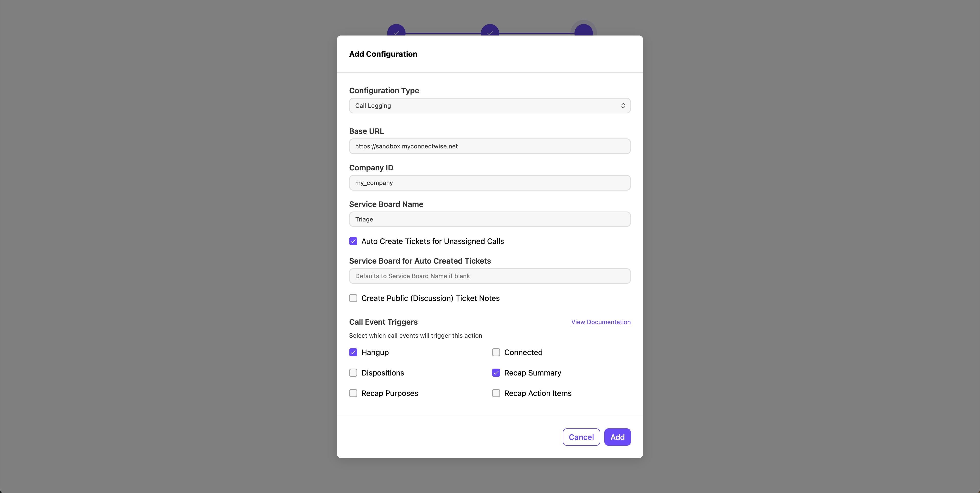The width and height of the screenshot is (980, 493).
Task: Check the Recap Purposes trigger
Action: tap(353, 393)
